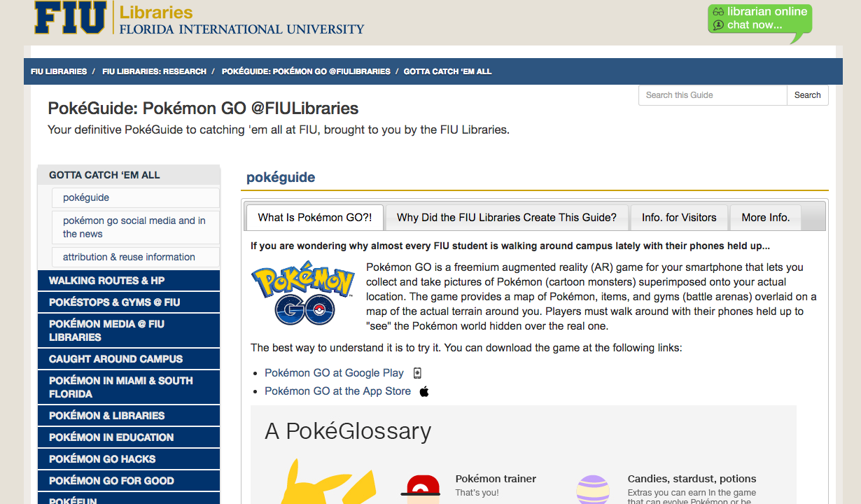Open POKÉMON GO FOR GOOD sidebar page
The width and height of the screenshot is (861, 504).
coord(129,481)
